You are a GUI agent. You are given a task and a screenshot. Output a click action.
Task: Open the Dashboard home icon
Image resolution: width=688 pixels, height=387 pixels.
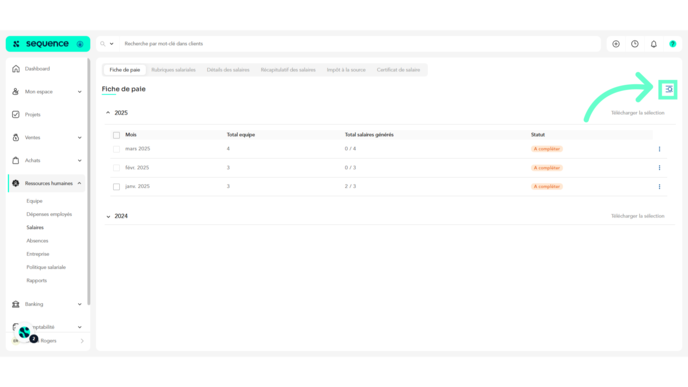[x=16, y=69]
